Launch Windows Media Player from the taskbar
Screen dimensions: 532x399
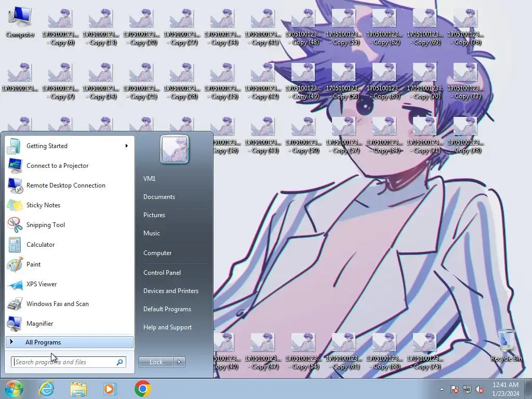pyautogui.click(x=110, y=389)
